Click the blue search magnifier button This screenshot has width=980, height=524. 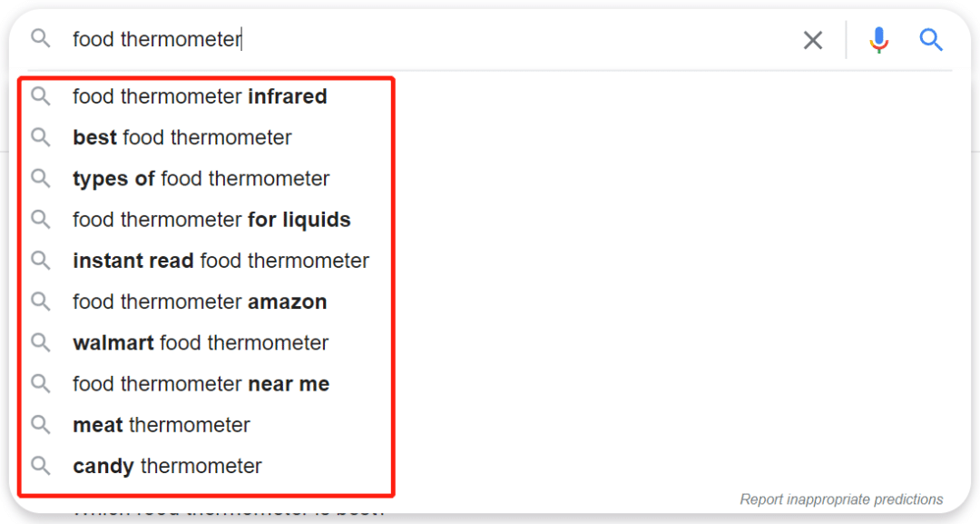coord(931,40)
